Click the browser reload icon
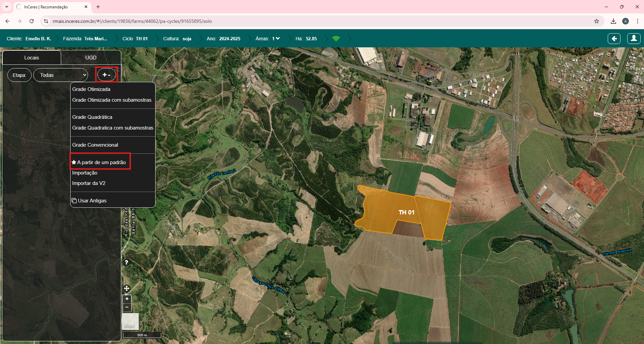 [x=32, y=21]
